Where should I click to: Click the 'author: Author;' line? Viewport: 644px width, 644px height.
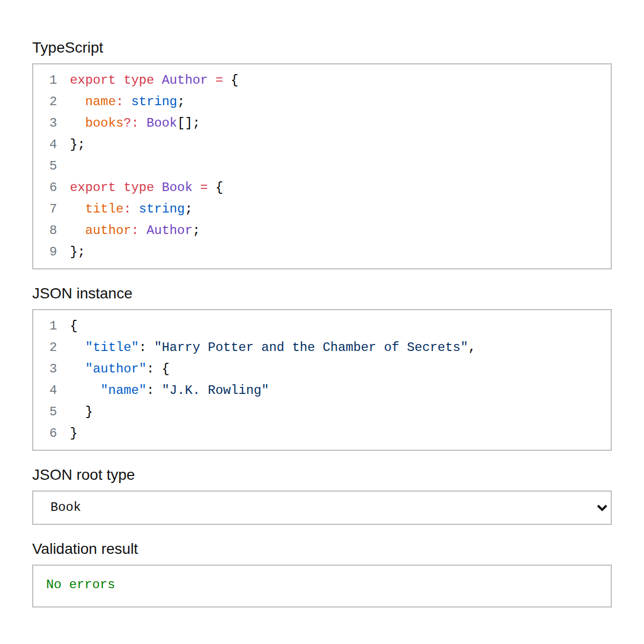coord(142,230)
